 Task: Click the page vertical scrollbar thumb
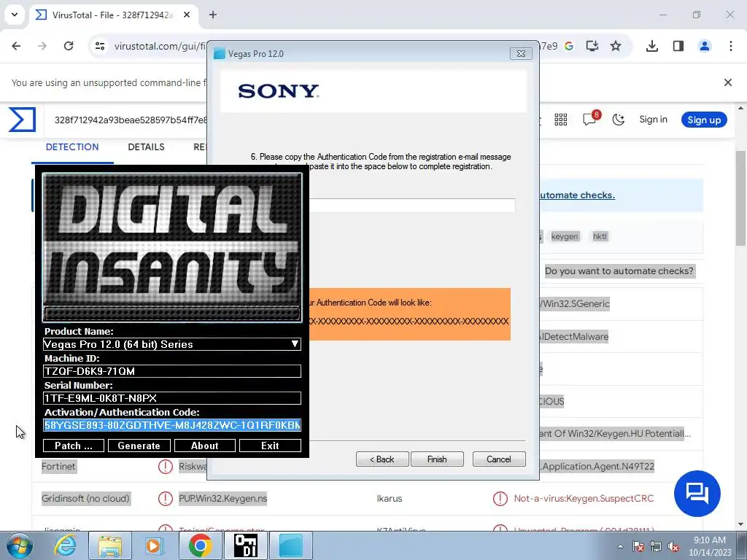[741, 198]
